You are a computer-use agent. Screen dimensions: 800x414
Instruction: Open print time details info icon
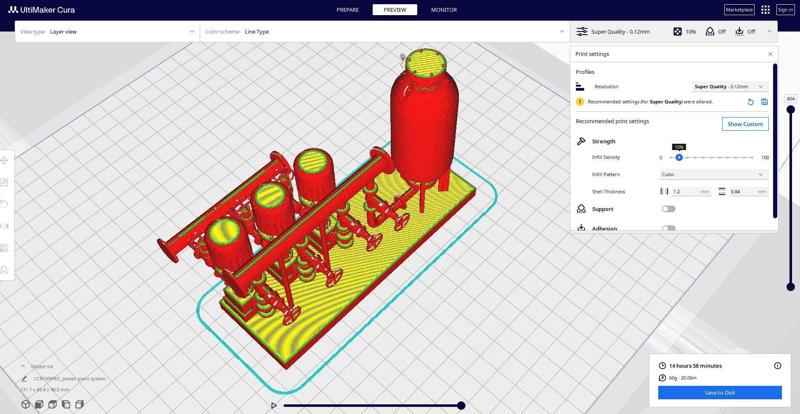(x=778, y=366)
